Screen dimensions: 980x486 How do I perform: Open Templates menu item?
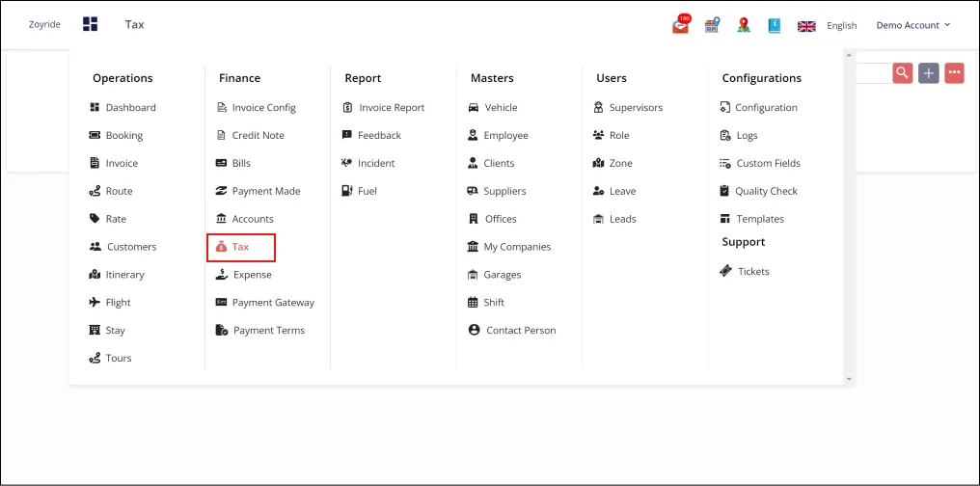pos(751,219)
